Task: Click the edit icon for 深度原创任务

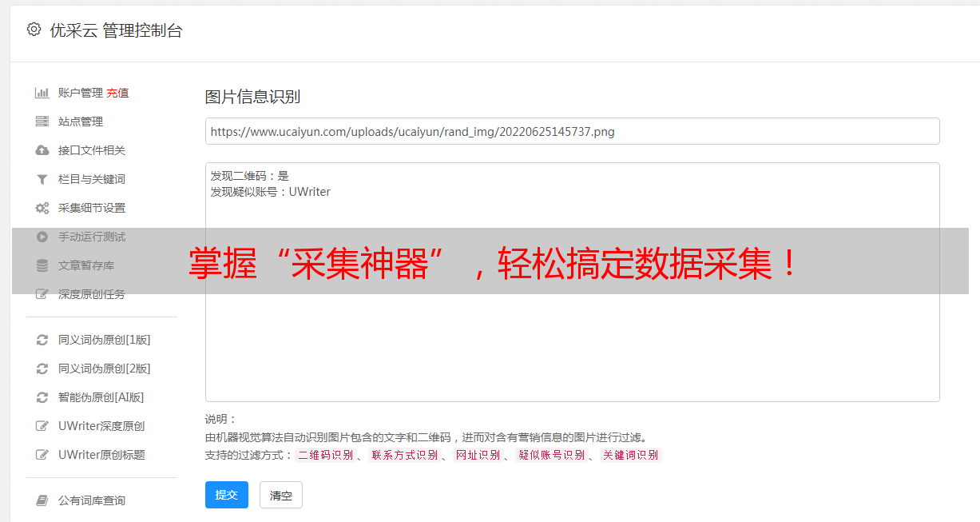Action: click(42, 294)
